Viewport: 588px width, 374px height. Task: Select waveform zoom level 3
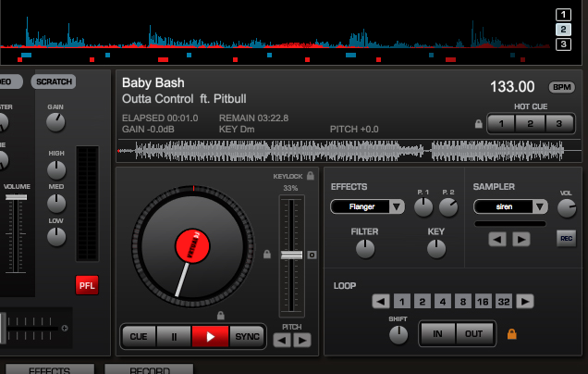[x=563, y=44]
